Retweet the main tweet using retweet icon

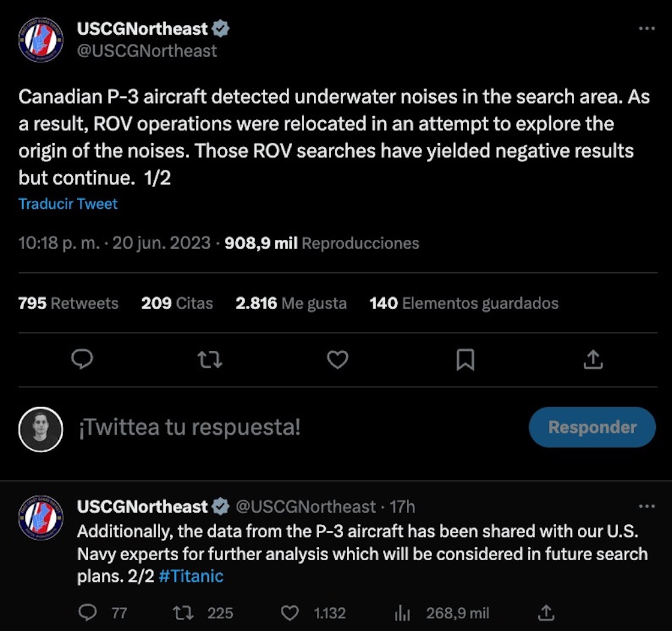click(x=209, y=359)
